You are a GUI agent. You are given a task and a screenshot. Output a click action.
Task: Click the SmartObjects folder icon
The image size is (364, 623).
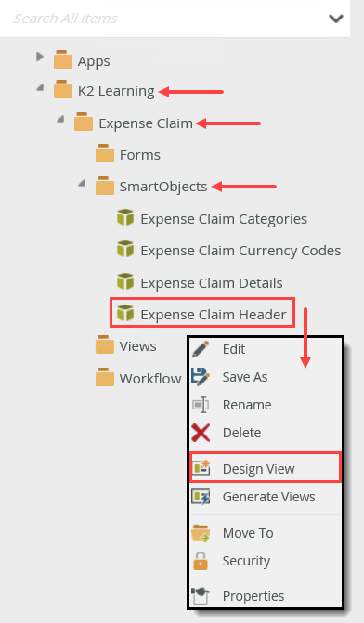[105, 186]
